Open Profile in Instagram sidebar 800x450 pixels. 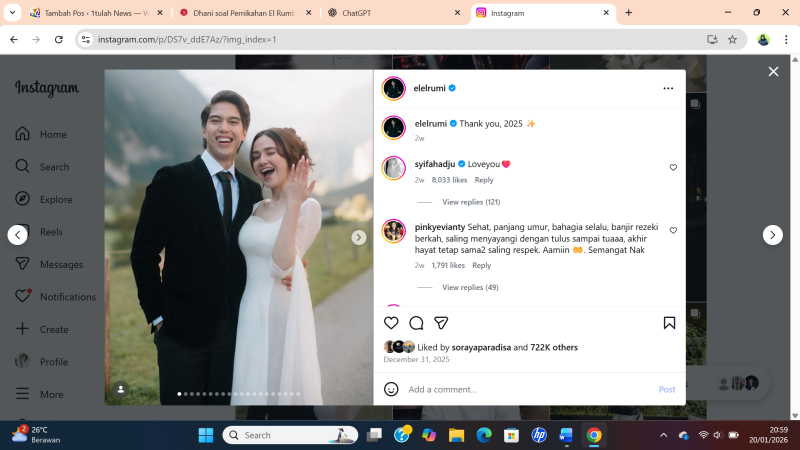(42, 362)
